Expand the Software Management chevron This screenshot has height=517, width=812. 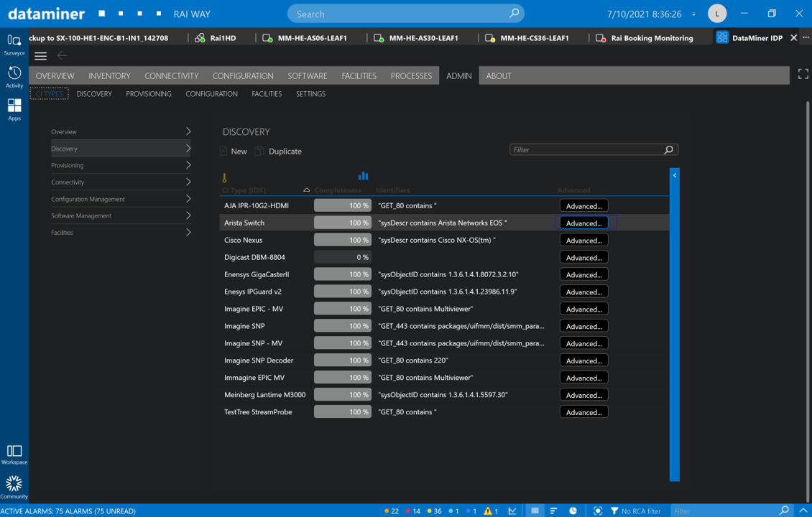(x=188, y=215)
